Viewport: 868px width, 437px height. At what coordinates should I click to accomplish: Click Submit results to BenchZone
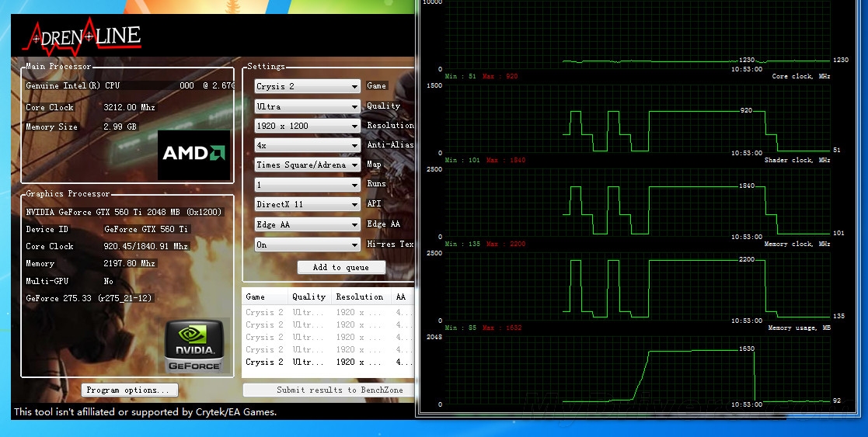click(x=329, y=390)
